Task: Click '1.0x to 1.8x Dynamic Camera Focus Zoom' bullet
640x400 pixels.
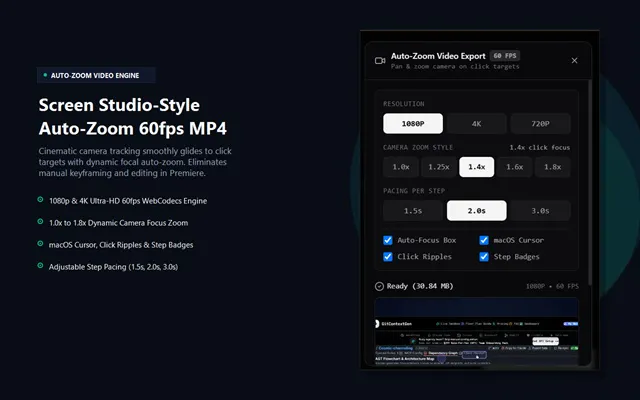Action: pyautogui.click(x=118, y=223)
